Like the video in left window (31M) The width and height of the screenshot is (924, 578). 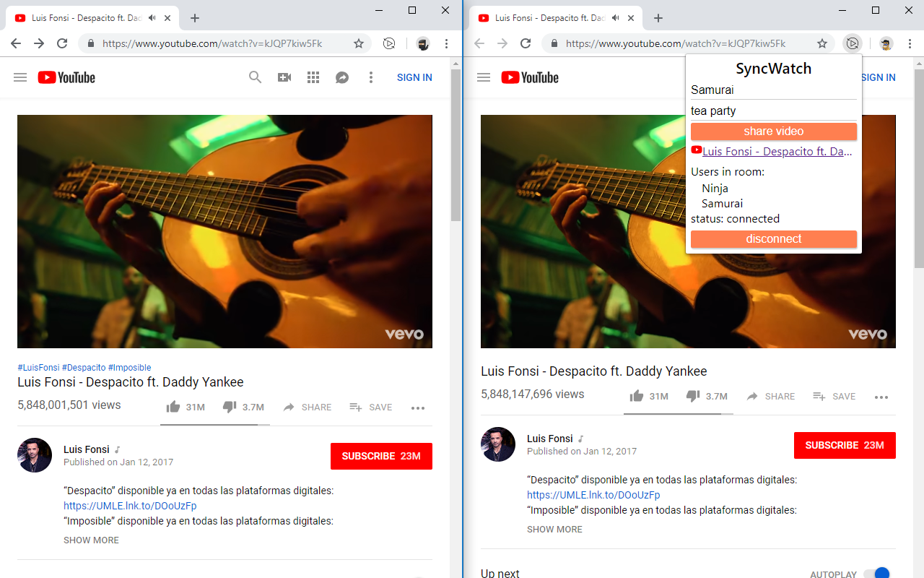[x=186, y=407]
